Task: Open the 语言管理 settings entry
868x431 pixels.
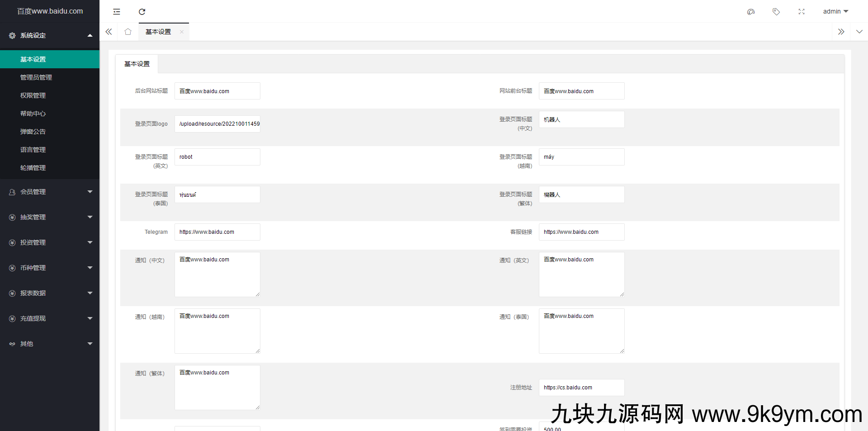Action: click(x=33, y=150)
